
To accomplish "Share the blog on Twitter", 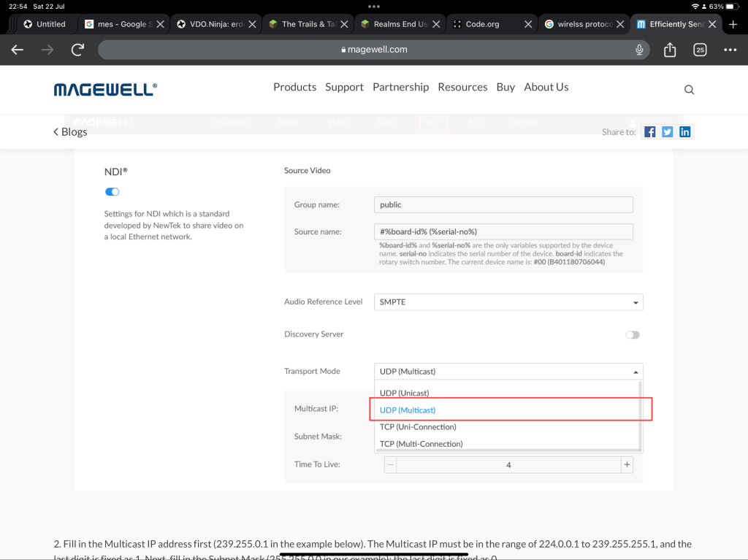I will click(x=668, y=131).
